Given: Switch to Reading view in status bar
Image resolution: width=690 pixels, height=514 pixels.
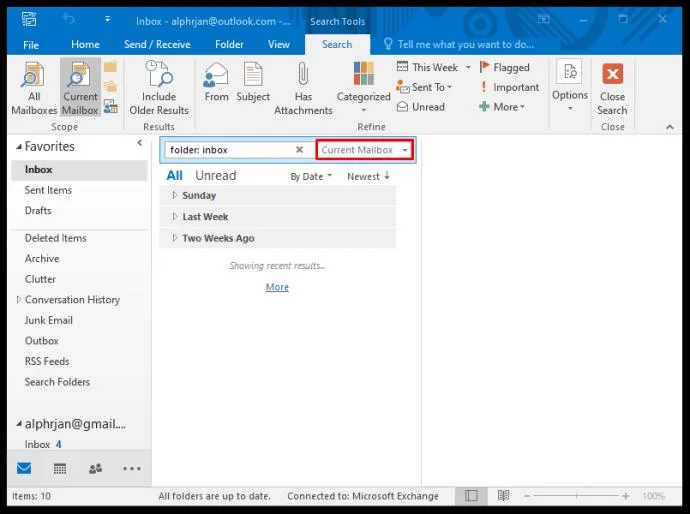Looking at the screenshot, I should [x=503, y=496].
